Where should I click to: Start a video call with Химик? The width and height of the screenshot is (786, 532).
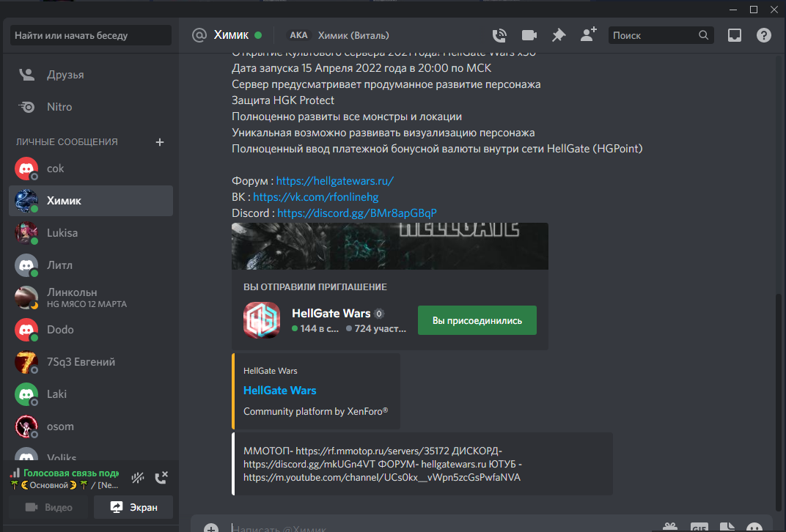click(x=529, y=35)
